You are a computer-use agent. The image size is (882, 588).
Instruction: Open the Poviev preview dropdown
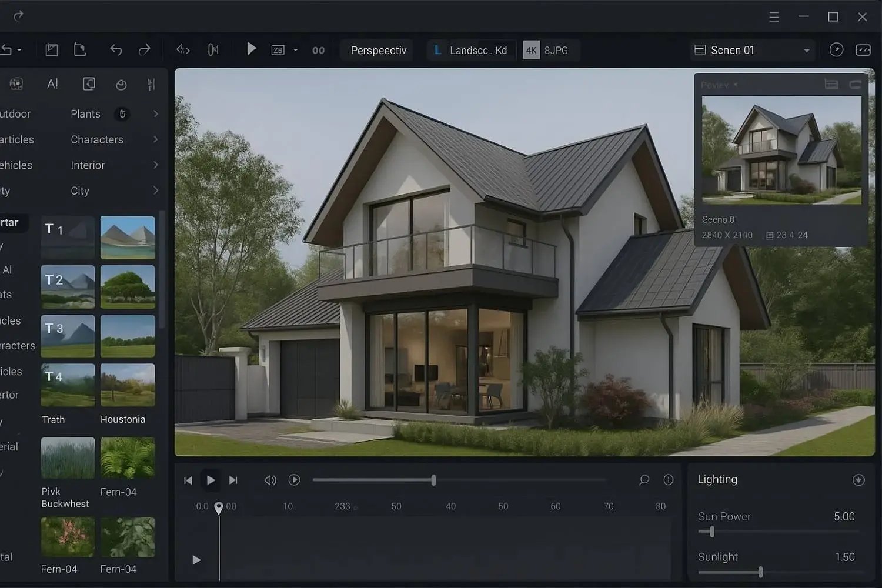(718, 85)
